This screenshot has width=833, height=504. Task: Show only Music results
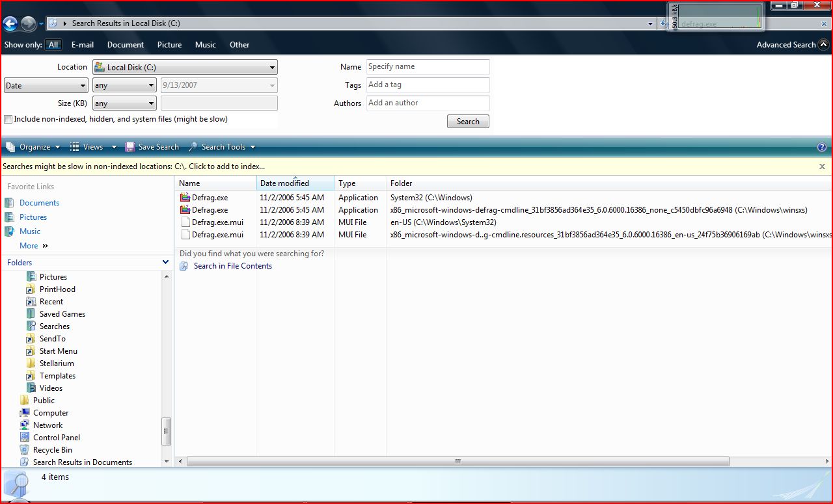click(206, 45)
